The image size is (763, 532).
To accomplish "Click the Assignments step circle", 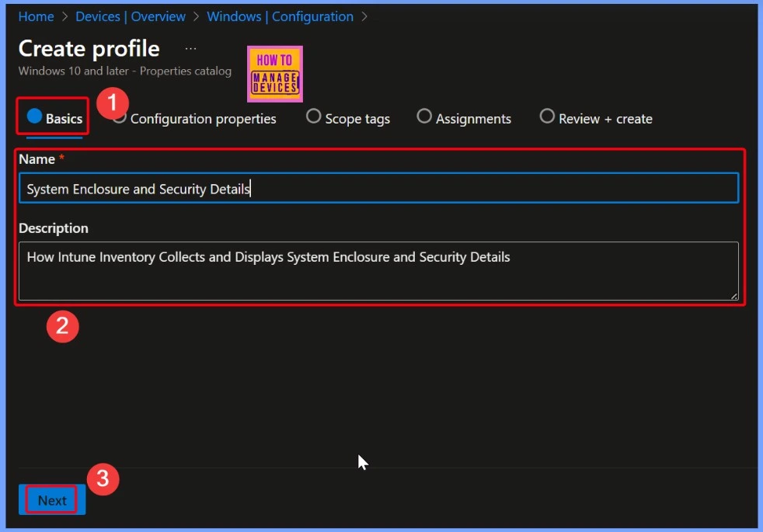I will pyautogui.click(x=424, y=116).
